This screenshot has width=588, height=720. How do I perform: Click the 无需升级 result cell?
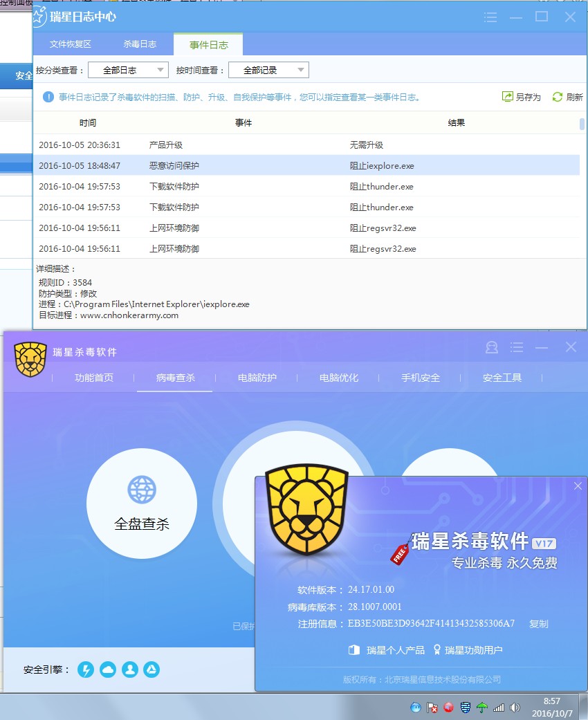pyautogui.click(x=366, y=145)
